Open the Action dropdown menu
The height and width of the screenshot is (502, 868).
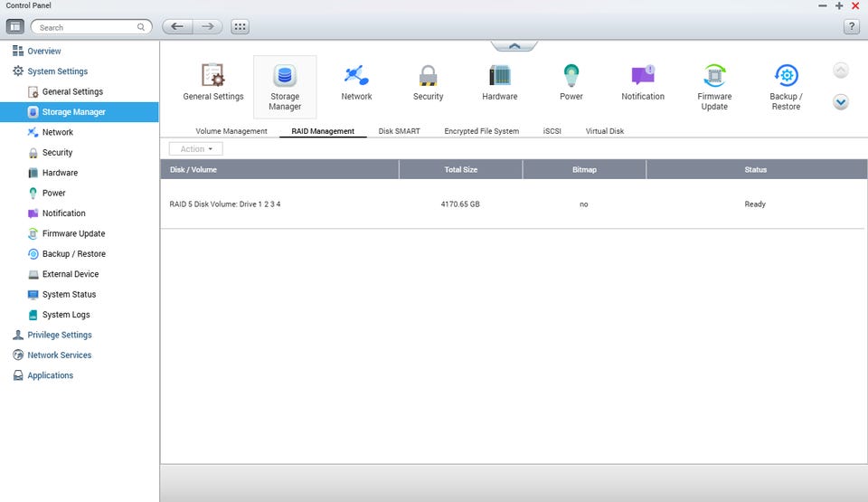click(195, 149)
